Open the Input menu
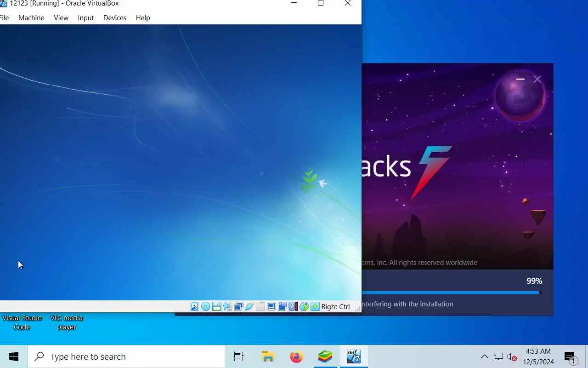Image resolution: width=588 pixels, height=368 pixels. click(86, 18)
